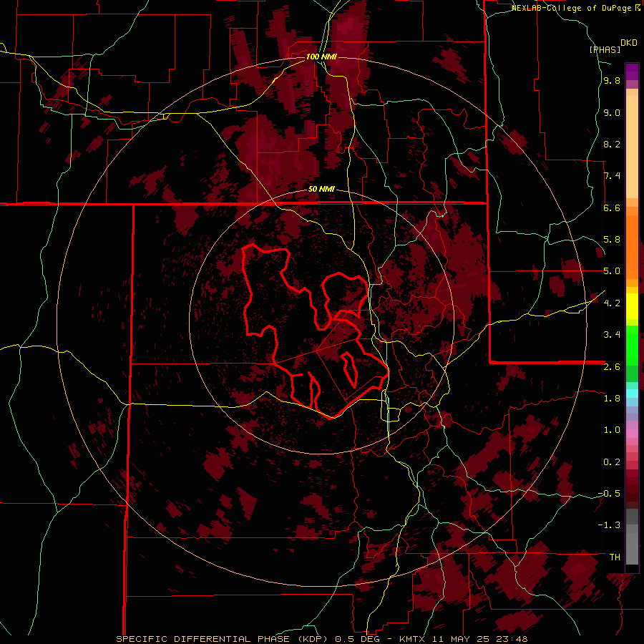Click the 1.8 legend value
The width and height of the screenshot is (644, 644).
(x=612, y=398)
